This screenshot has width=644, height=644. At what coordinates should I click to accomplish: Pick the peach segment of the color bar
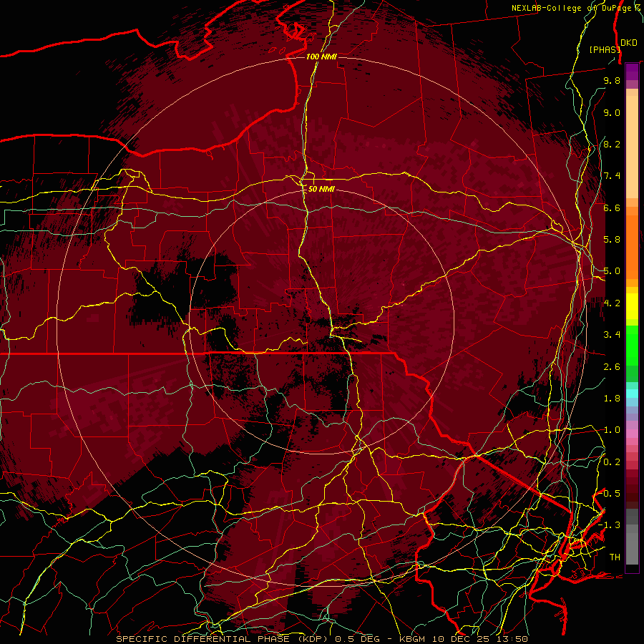pyautogui.click(x=632, y=147)
